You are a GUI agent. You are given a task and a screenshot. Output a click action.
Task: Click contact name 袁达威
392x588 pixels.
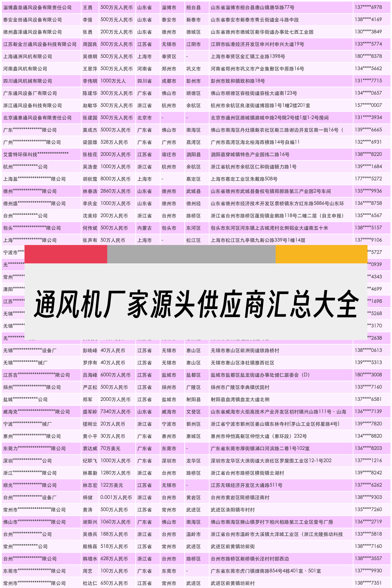pos(90,448)
